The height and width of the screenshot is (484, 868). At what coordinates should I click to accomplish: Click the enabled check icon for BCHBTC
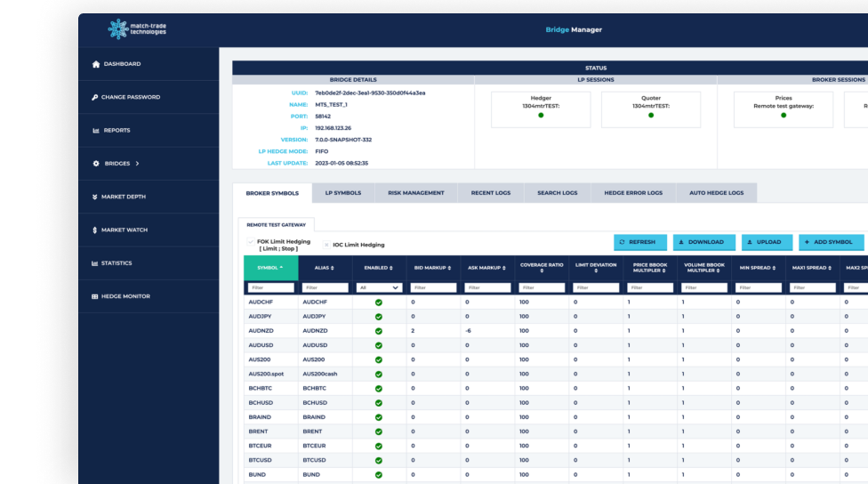pos(379,389)
